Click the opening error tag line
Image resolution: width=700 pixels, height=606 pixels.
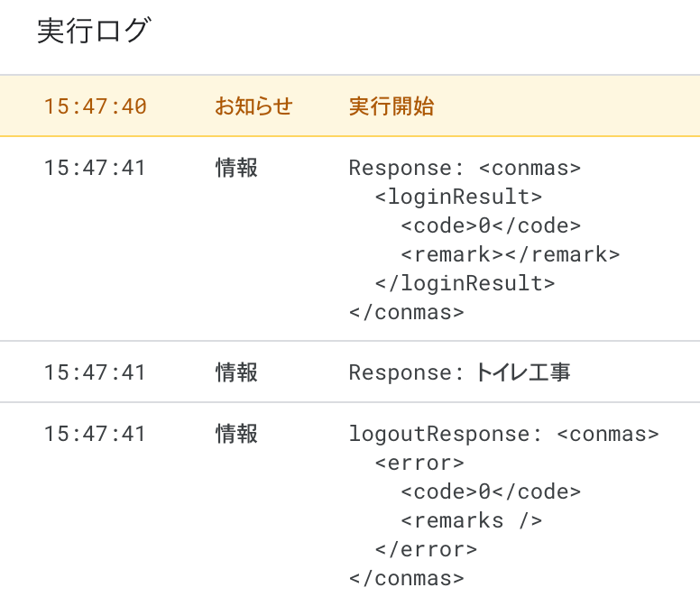419,463
